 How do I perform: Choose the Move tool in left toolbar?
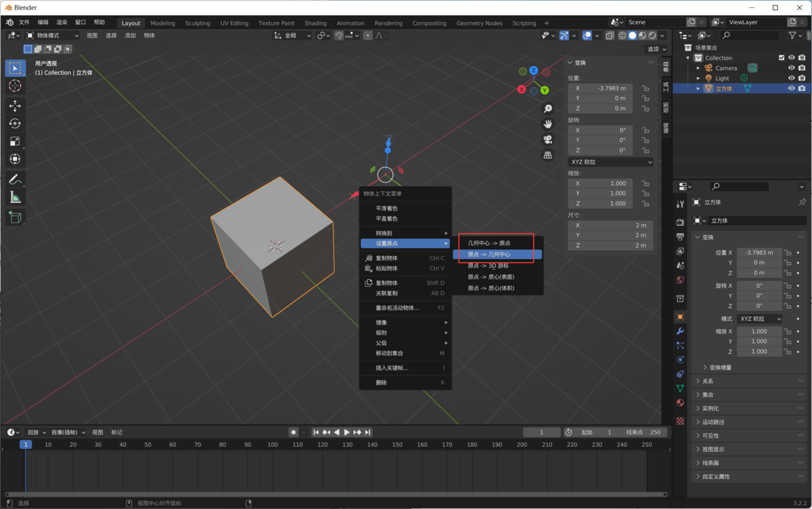(15, 106)
